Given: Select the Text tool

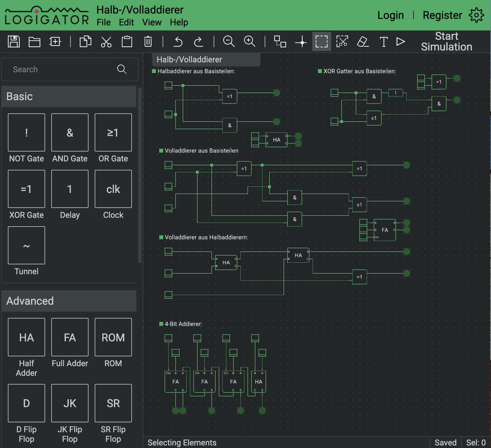Looking at the screenshot, I should (x=384, y=41).
